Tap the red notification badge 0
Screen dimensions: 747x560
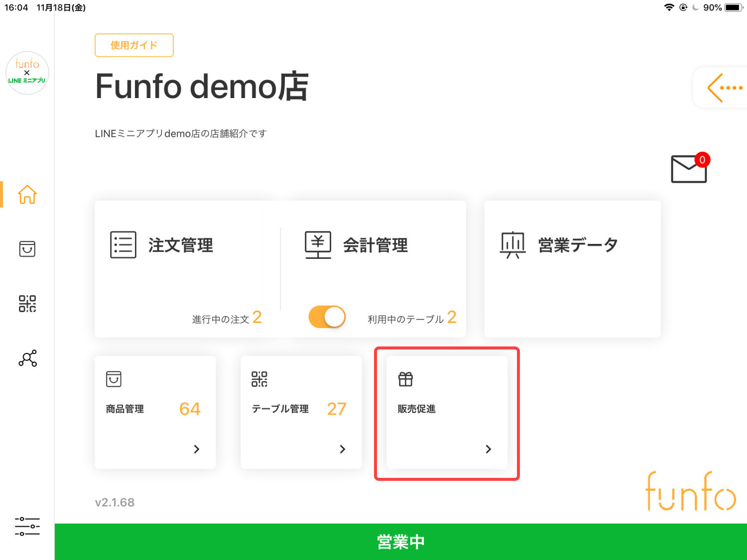tap(702, 160)
